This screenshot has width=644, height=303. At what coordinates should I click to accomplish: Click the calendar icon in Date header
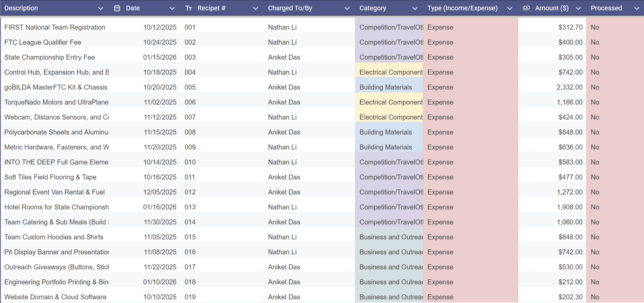click(x=117, y=8)
